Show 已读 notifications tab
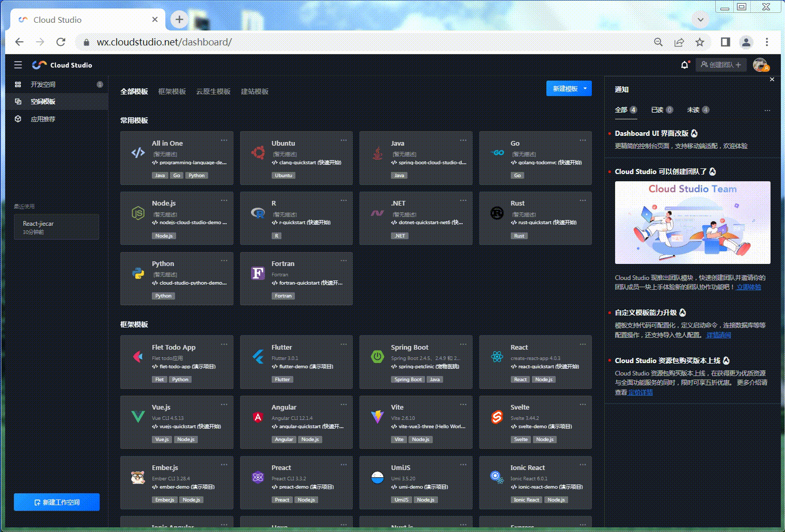Viewport: 785px width, 532px height. 662,109
